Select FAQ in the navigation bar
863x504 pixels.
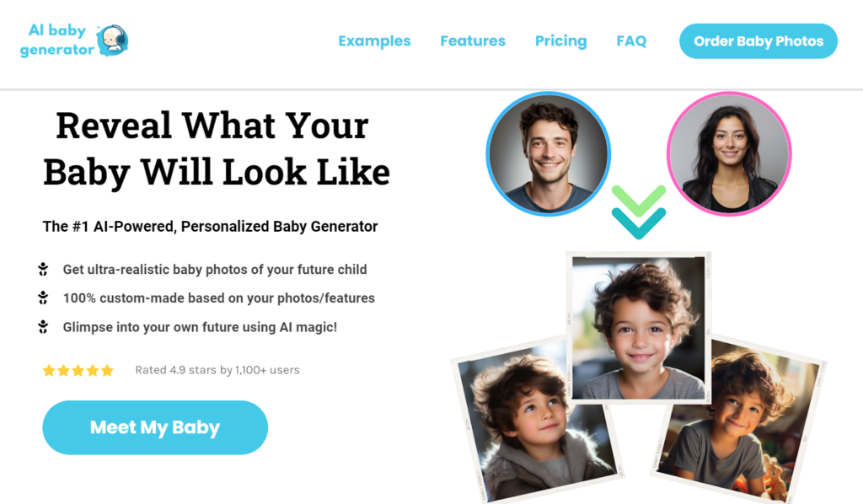click(631, 40)
